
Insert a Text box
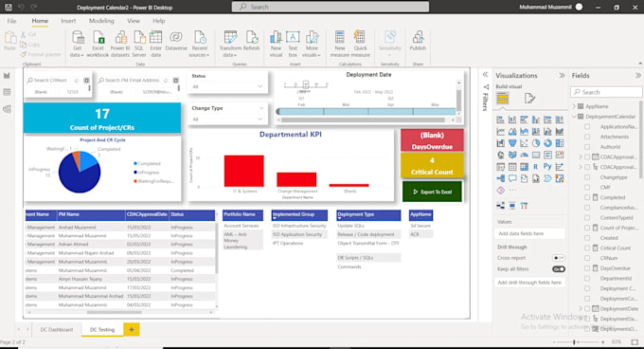click(293, 44)
